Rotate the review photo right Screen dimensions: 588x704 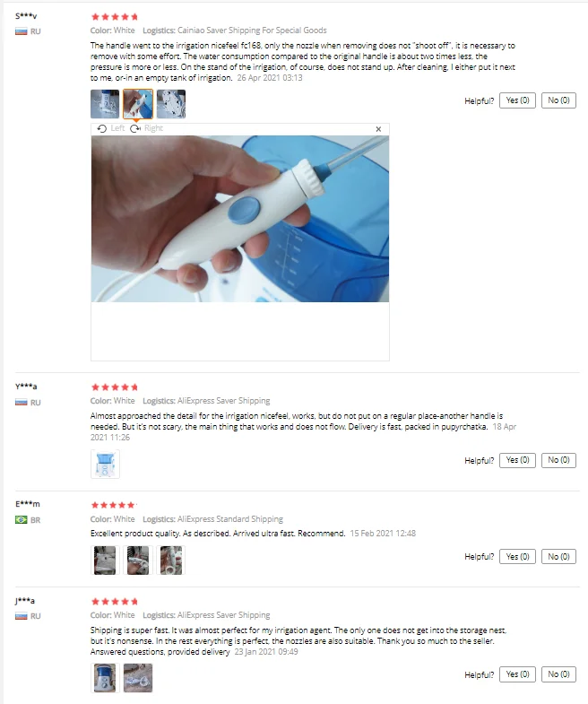click(x=147, y=128)
